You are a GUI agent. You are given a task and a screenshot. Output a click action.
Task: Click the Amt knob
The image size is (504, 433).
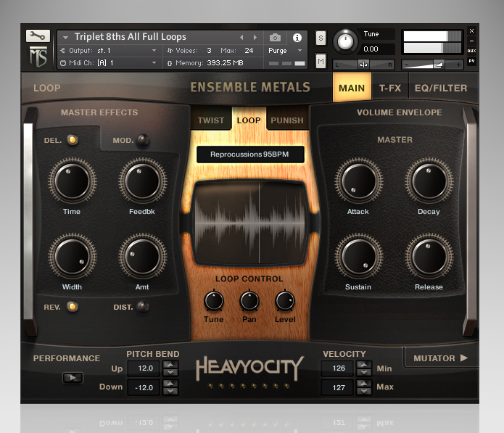(143, 257)
